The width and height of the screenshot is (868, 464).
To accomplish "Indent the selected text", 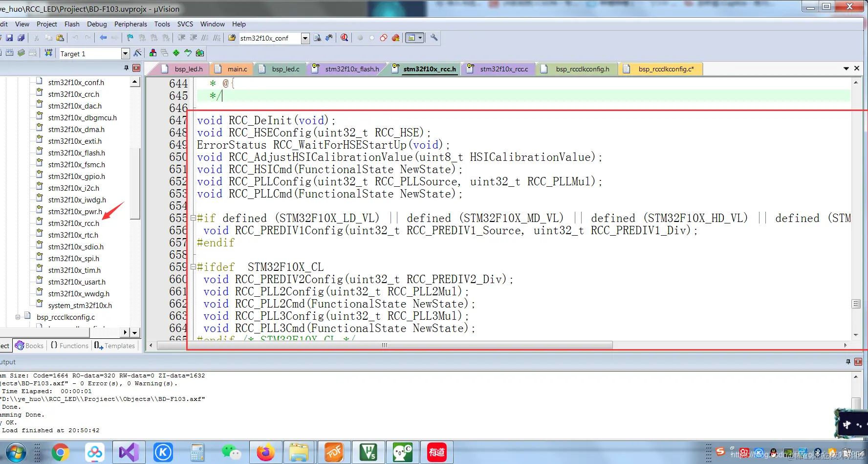I will pos(181,38).
